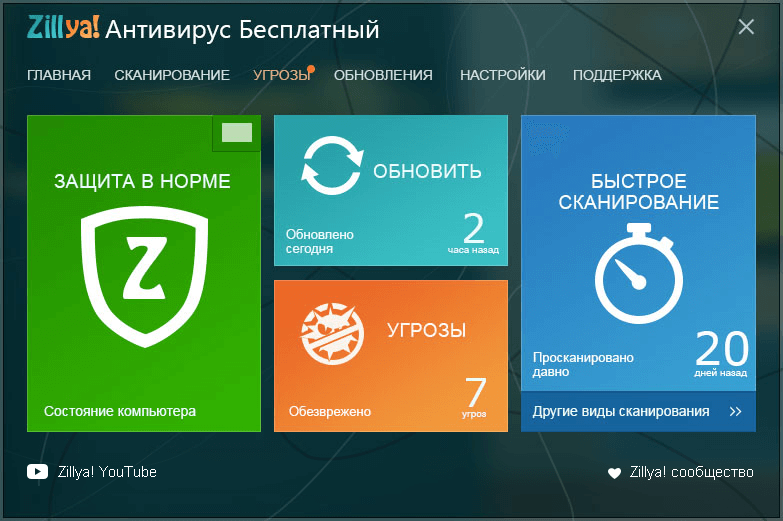Click the heart community icon

[614, 473]
